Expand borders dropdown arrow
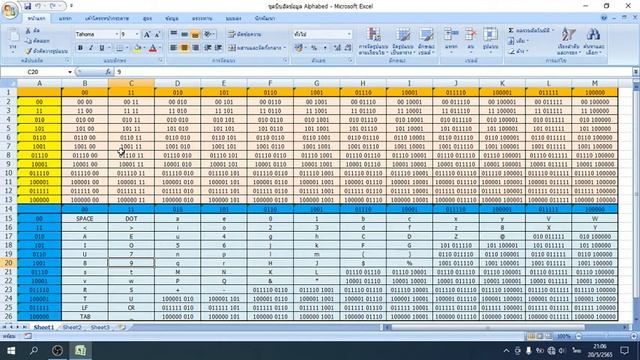 tap(127, 48)
